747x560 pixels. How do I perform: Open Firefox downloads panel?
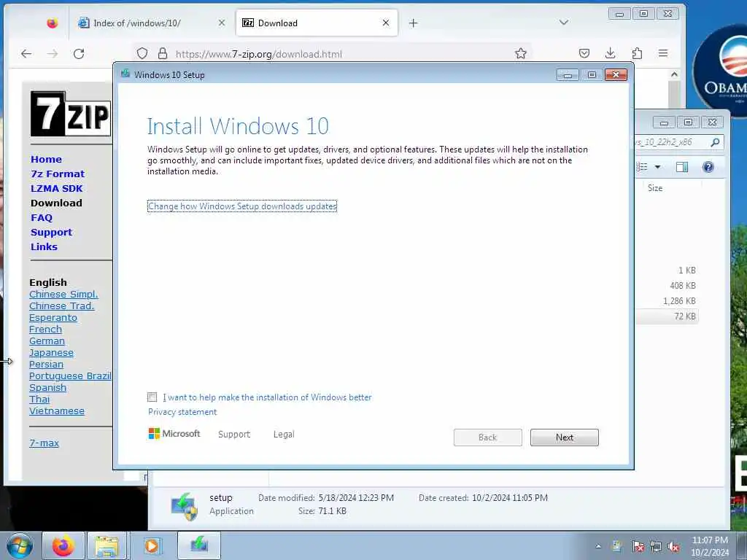[x=611, y=53]
